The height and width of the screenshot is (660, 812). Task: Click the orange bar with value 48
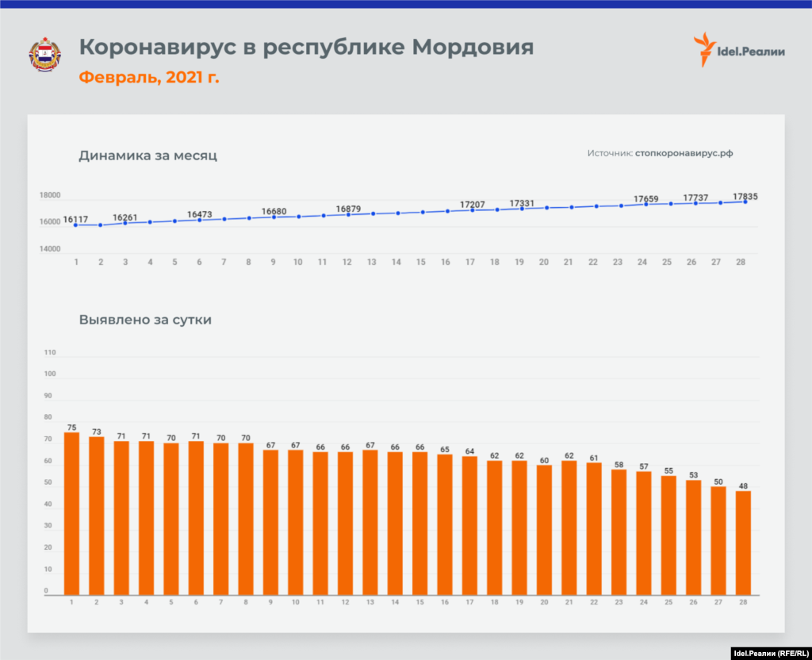pos(743,543)
